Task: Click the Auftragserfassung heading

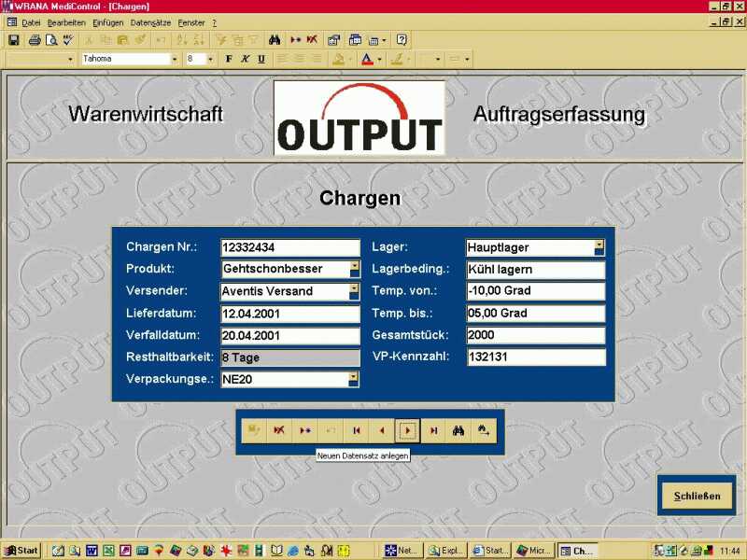Action: coord(559,115)
